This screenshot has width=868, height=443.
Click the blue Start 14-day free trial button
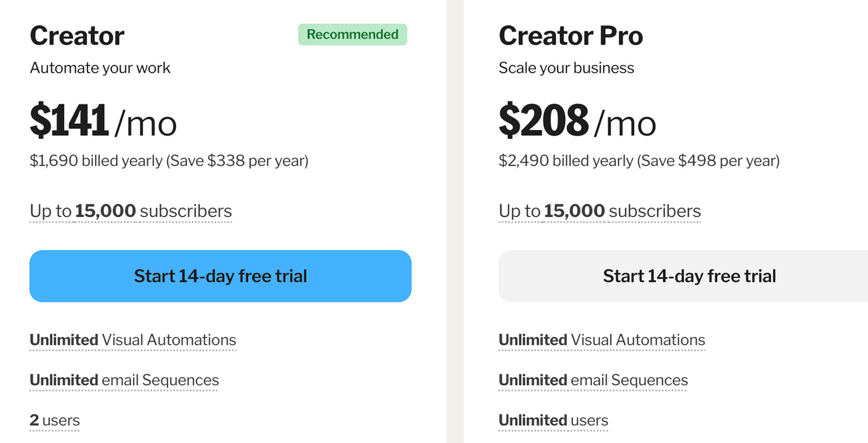click(220, 276)
